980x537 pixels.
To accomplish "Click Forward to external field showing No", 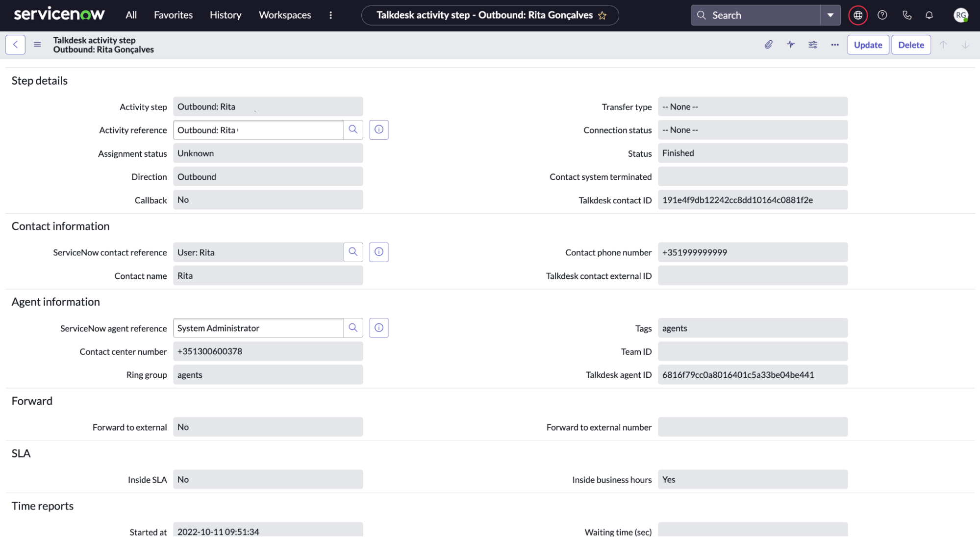I will [268, 427].
